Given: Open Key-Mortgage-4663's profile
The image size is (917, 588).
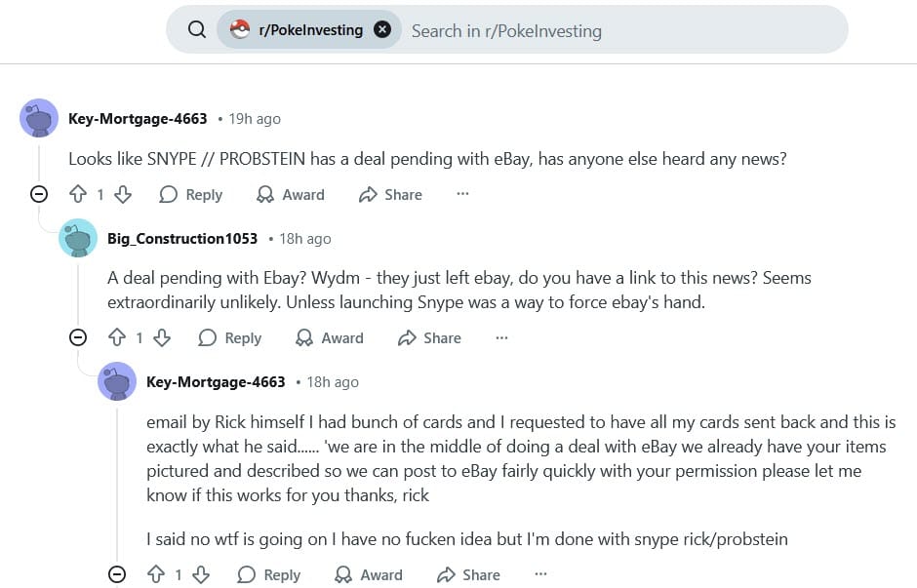Looking at the screenshot, I should click(x=138, y=118).
